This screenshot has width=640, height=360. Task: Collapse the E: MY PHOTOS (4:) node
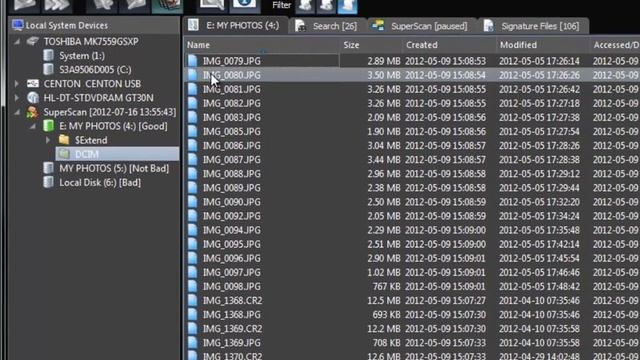tap(33, 126)
